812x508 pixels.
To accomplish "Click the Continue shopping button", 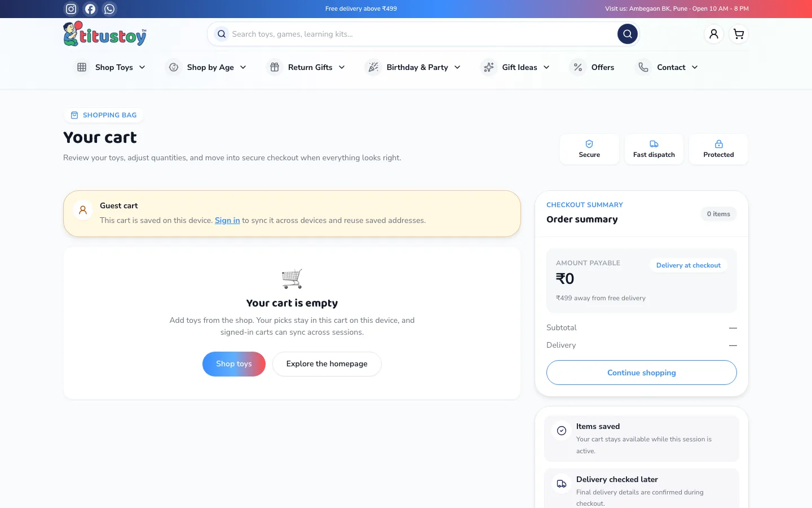I will tap(642, 373).
